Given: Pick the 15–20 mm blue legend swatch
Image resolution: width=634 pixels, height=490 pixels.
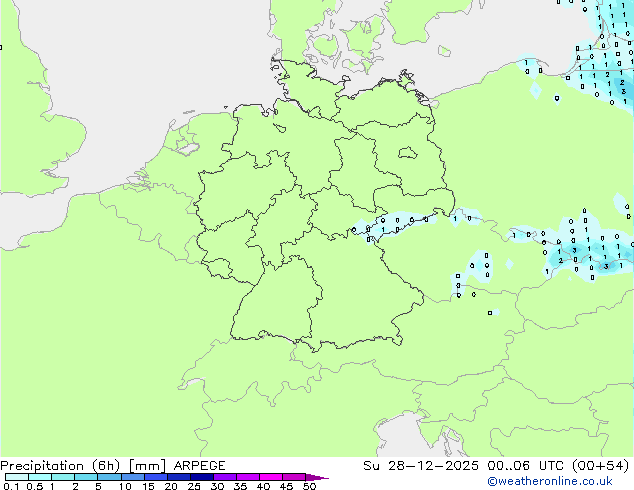Looking at the screenshot, I should coord(155,477).
